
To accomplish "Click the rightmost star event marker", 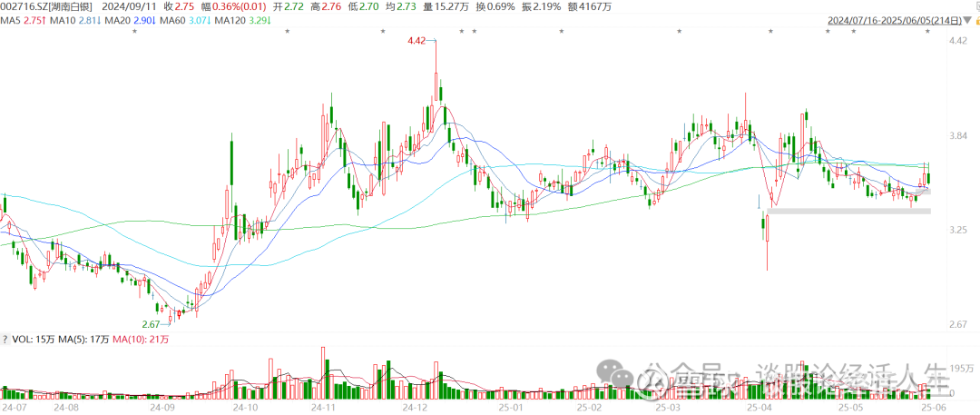I will click(x=926, y=33).
